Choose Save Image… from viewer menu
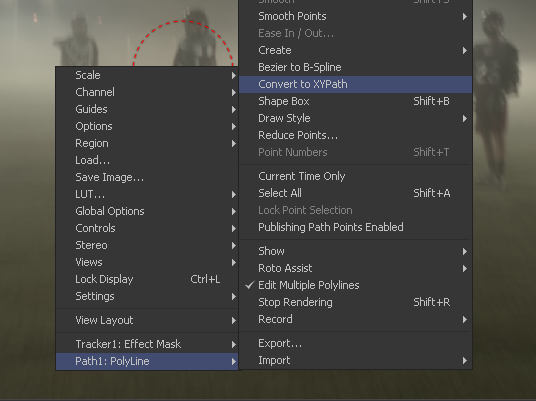Screen dimensions: 536x401 tap(147, 177)
